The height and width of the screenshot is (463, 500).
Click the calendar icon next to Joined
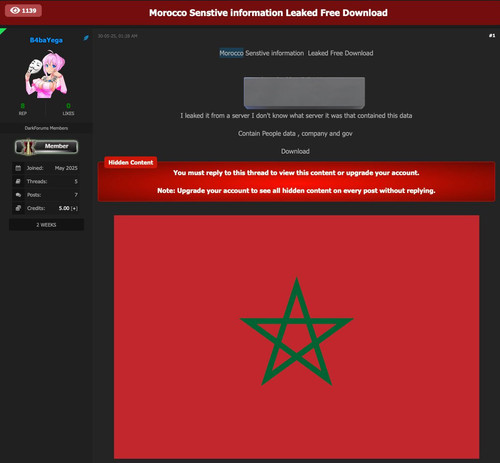coord(18,168)
